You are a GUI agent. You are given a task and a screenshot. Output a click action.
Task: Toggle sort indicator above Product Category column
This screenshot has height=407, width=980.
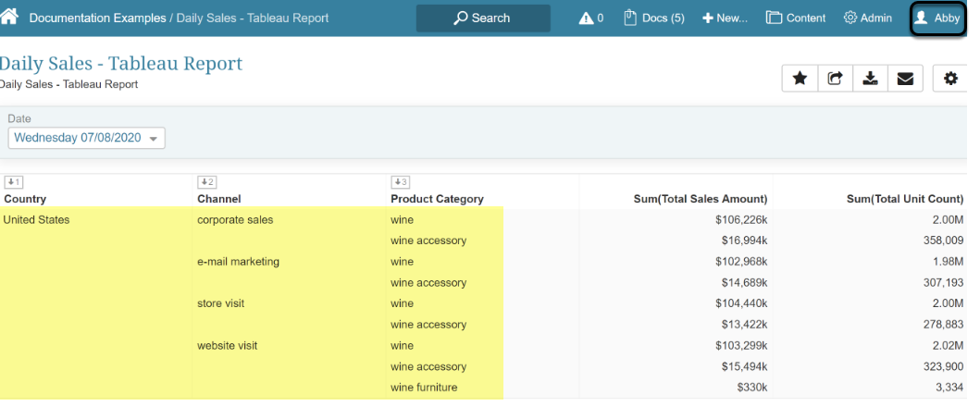(x=400, y=182)
